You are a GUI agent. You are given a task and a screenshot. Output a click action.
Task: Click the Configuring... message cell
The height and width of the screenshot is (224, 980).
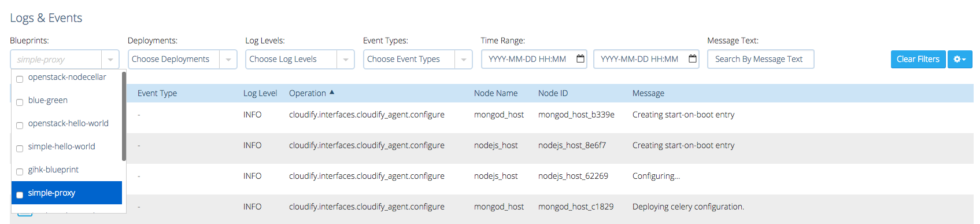point(656,176)
